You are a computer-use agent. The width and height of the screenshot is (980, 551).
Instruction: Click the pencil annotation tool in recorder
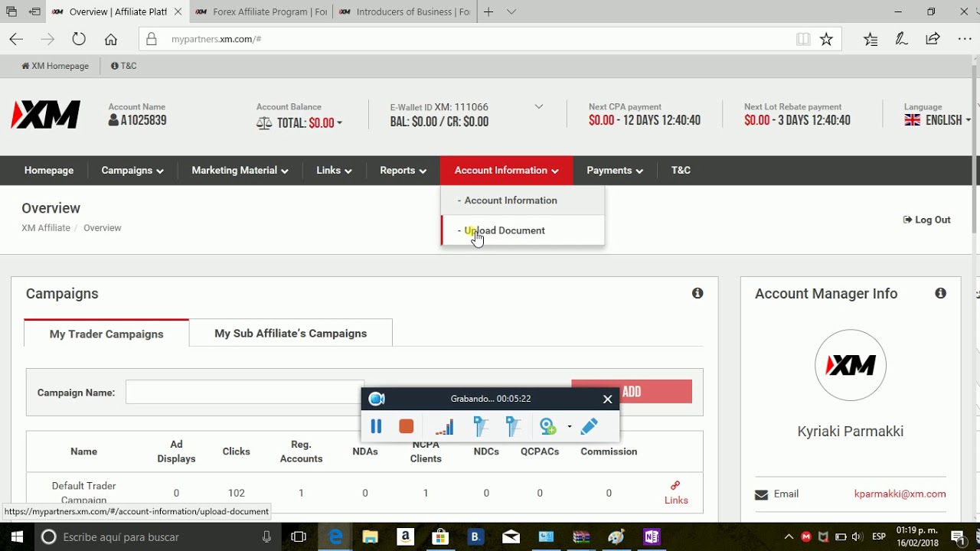[590, 426]
